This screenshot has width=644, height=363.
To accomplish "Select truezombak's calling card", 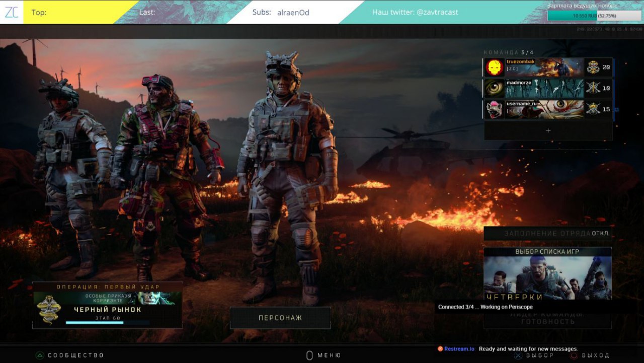I will [544, 67].
